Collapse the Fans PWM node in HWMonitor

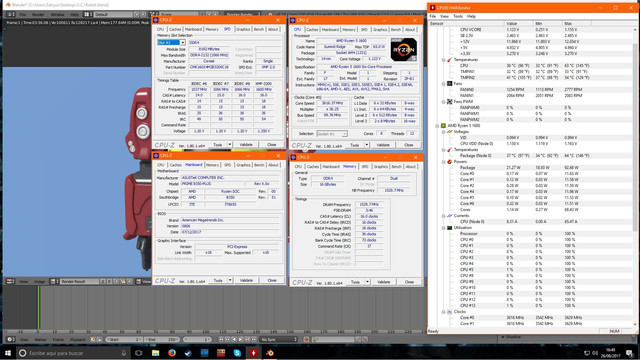click(x=443, y=102)
